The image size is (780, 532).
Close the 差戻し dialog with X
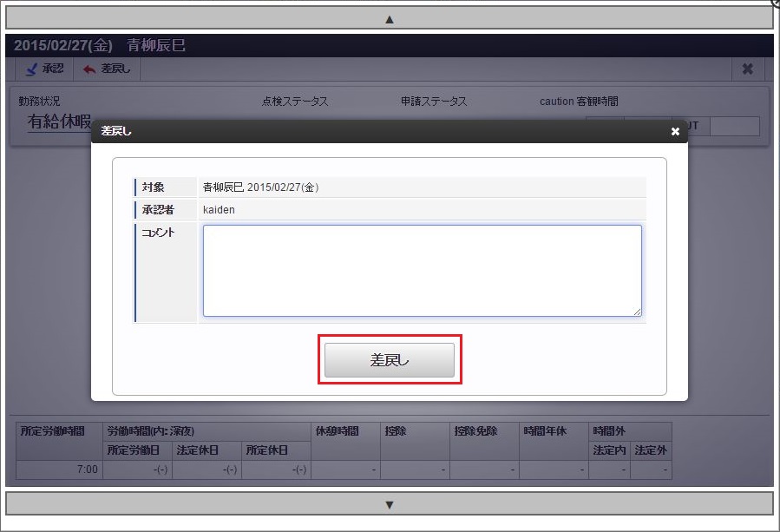click(x=675, y=131)
